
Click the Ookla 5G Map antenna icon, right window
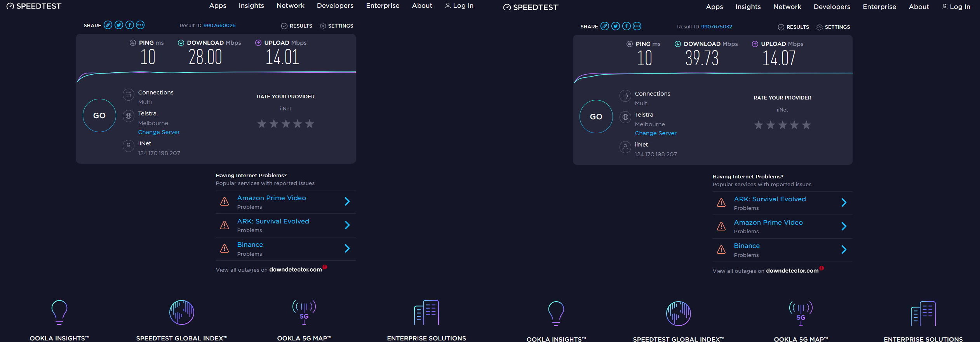point(801,313)
